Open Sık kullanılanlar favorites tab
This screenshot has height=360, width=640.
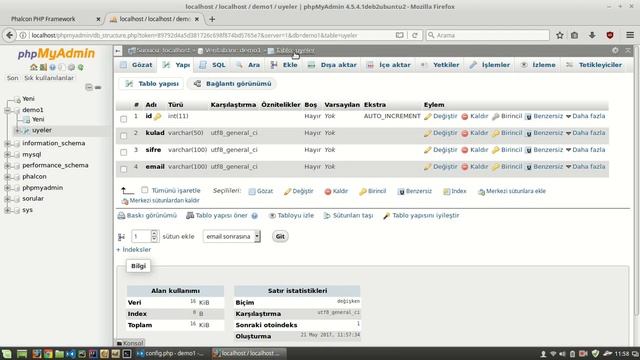(x=49, y=78)
